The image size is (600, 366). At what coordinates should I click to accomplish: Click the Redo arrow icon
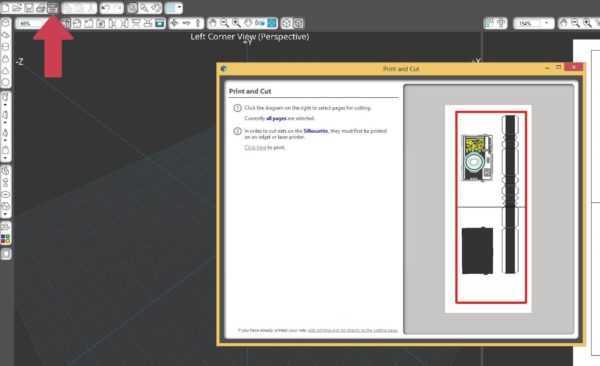117,8
